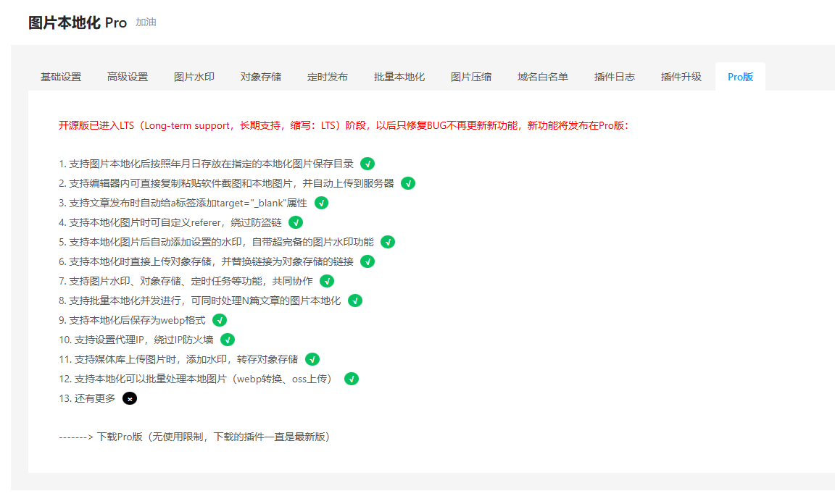Switch to the 图片压缩 tab
Viewport: 835px width, 504px height.
[471, 77]
